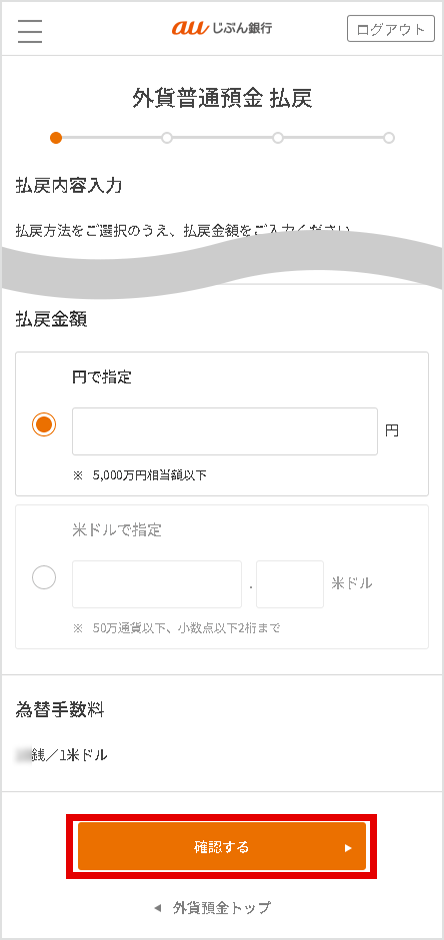Click the second progress step circle
This screenshot has width=444, height=940.
[167, 138]
